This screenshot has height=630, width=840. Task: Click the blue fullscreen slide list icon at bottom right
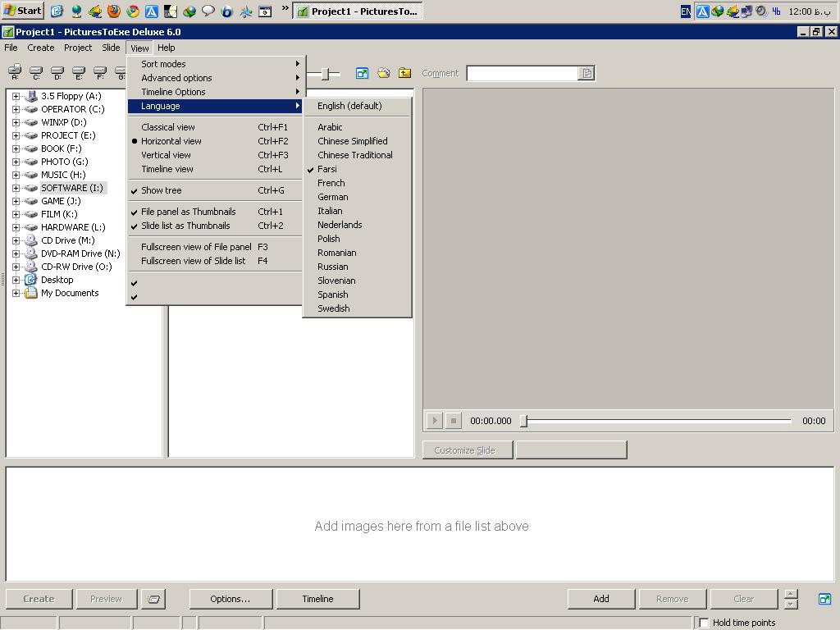click(825, 599)
